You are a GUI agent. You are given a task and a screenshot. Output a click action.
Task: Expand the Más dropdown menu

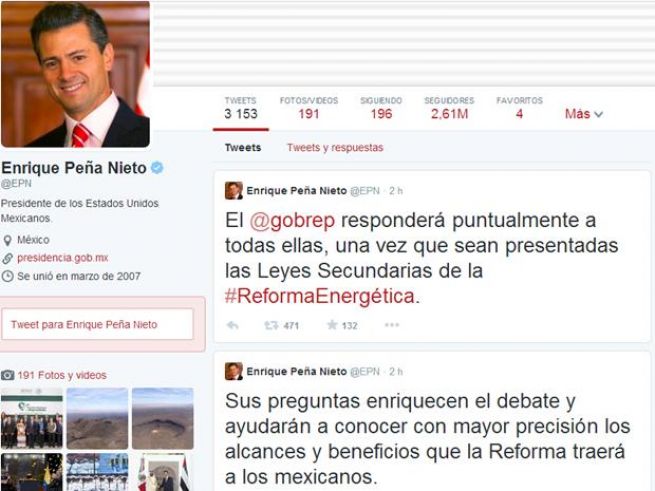[584, 114]
